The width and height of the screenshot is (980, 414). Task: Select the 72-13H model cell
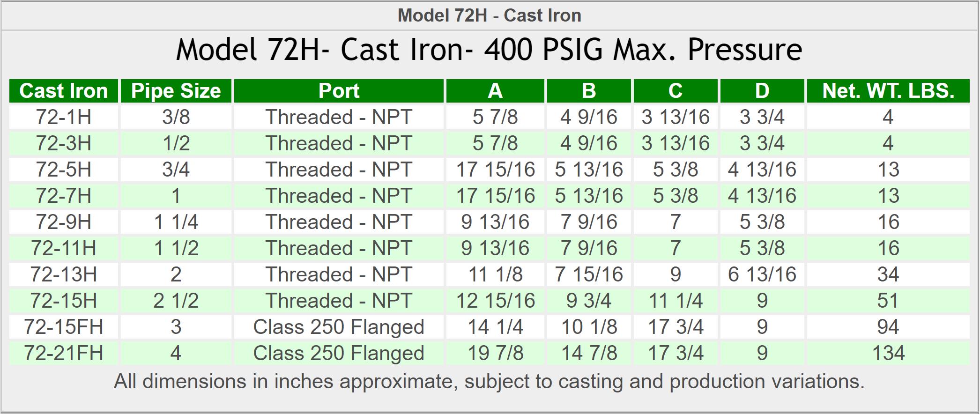64,274
